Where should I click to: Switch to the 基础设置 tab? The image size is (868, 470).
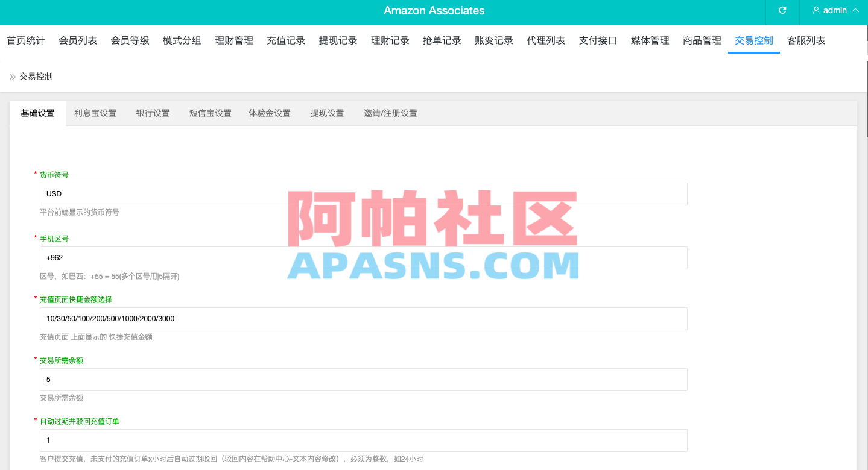(x=37, y=113)
